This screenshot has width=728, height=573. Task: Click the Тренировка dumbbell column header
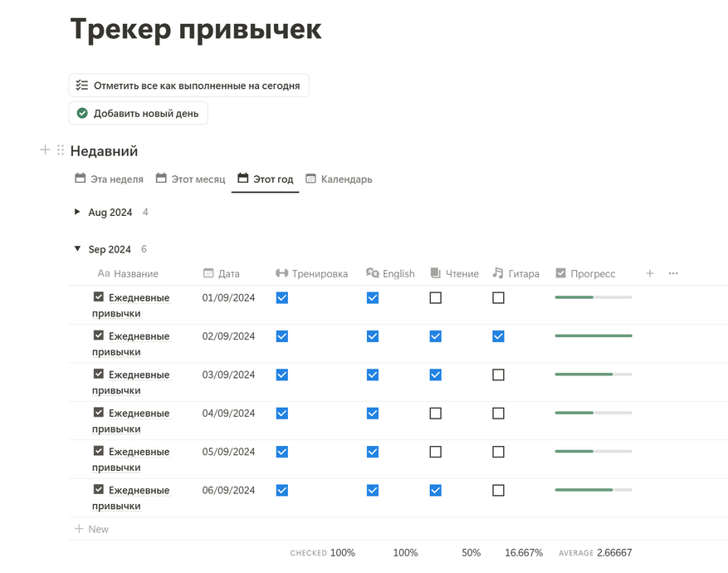(x=311, y=273)
